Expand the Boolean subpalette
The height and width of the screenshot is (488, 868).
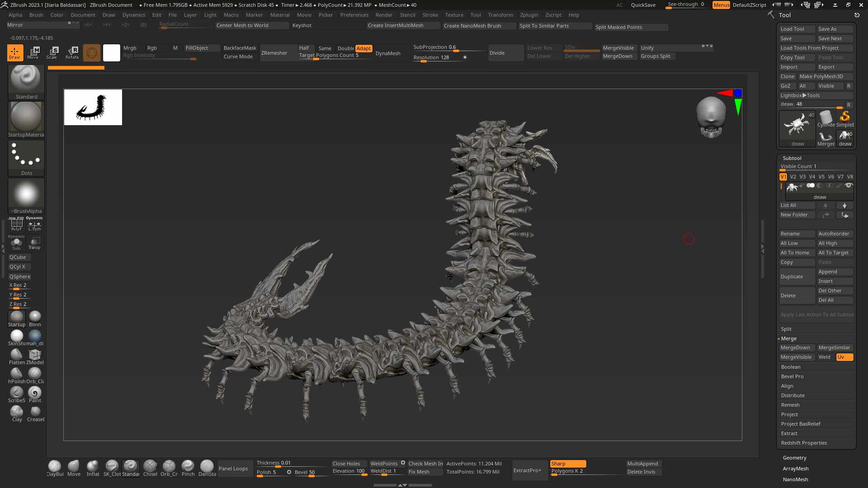[790, 367]
